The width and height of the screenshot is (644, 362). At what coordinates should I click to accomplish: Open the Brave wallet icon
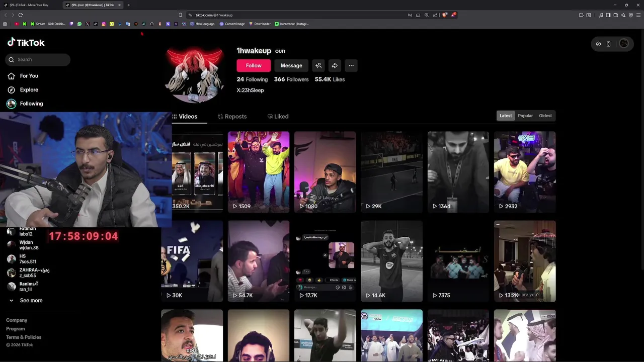coord(616,15)
